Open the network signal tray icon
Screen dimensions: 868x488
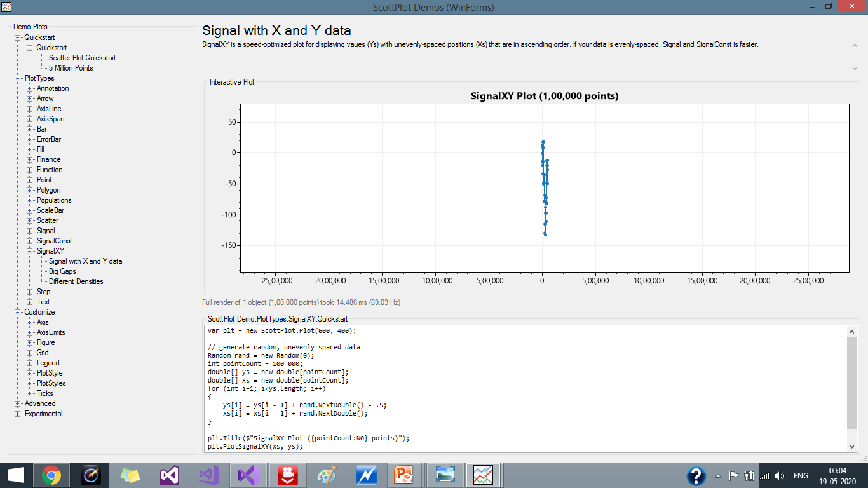tap(764, 477)
